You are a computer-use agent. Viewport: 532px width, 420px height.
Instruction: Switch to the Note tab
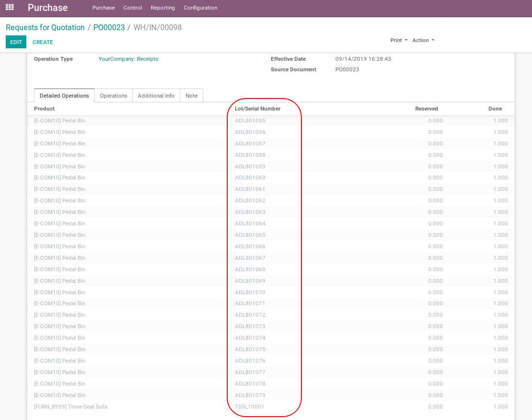tap(191, 96)
